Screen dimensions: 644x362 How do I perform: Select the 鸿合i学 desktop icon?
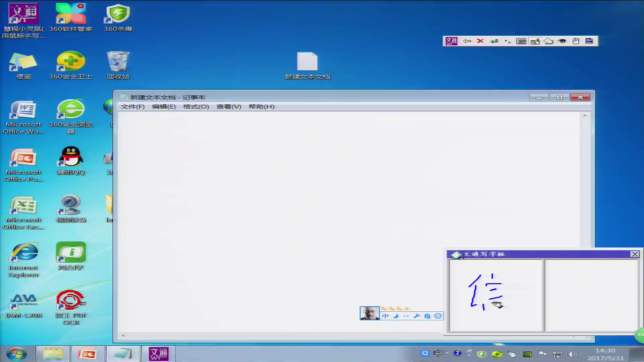point(71,256)
